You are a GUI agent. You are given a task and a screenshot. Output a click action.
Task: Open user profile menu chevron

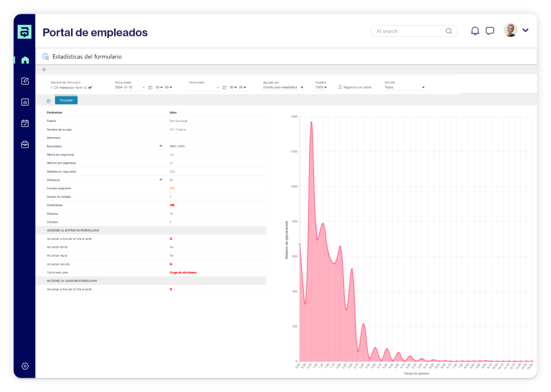click(525, 31)
